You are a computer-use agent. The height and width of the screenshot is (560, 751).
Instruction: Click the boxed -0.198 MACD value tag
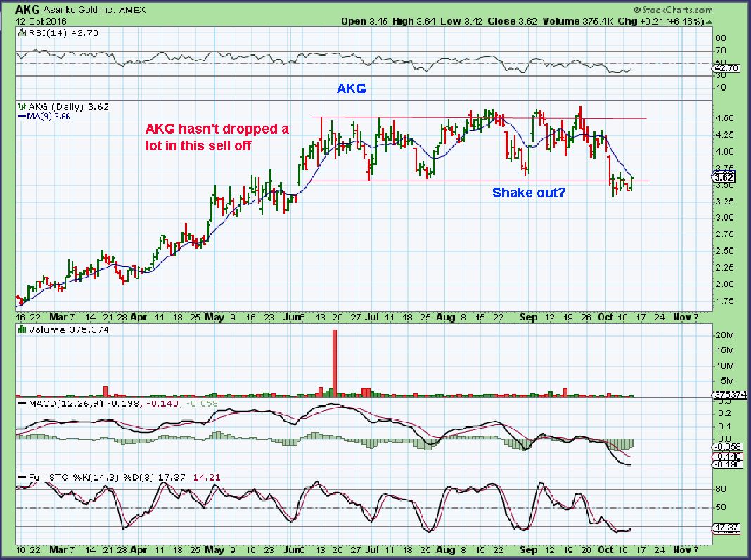tap(728, 464)
